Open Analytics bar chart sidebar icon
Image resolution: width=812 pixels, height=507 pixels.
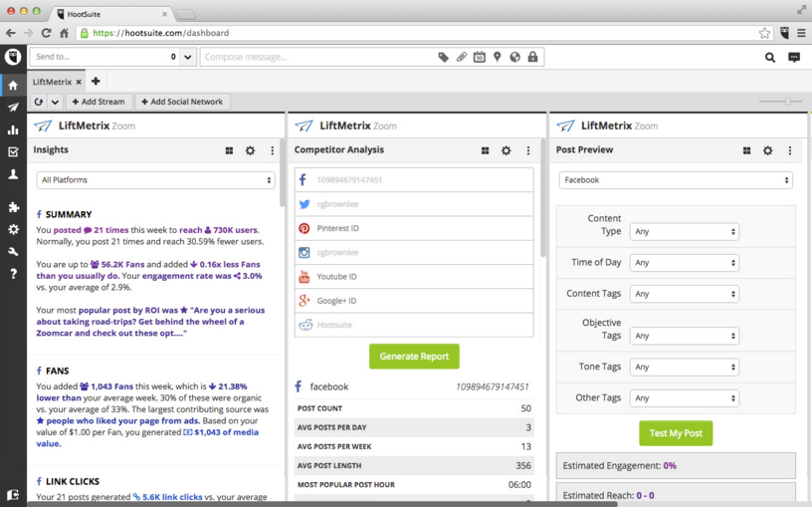point(13,129)
